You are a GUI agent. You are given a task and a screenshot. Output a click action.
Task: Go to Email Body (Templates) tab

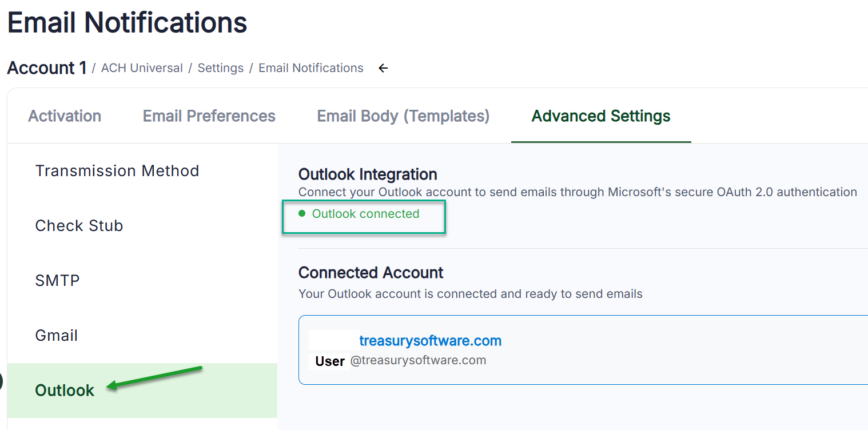tap(403, 116)
